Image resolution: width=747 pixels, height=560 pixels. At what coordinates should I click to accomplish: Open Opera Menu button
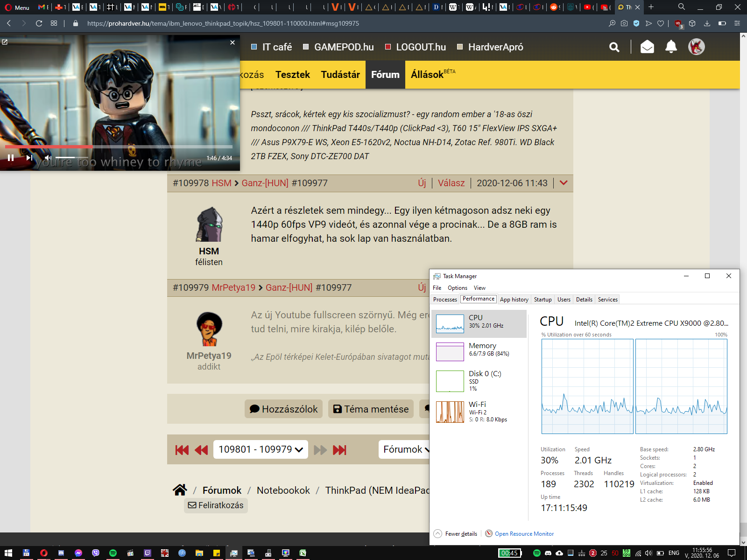(17, 7)
